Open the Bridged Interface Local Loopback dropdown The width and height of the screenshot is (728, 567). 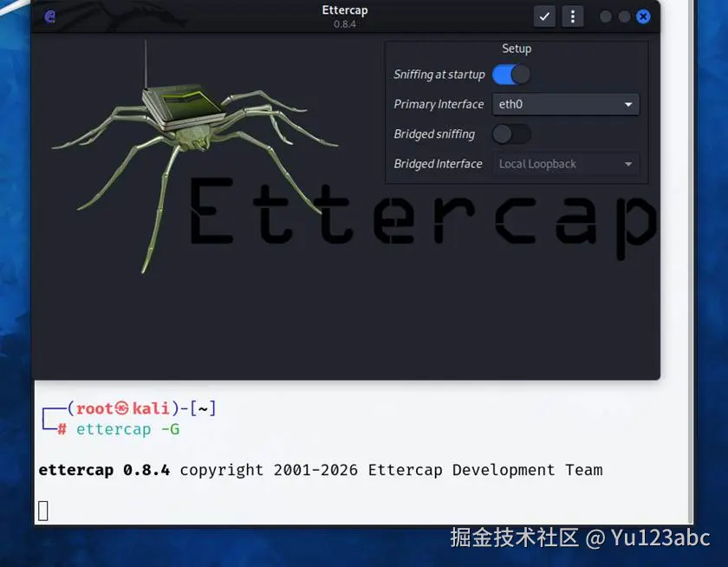tap(565, 164)
